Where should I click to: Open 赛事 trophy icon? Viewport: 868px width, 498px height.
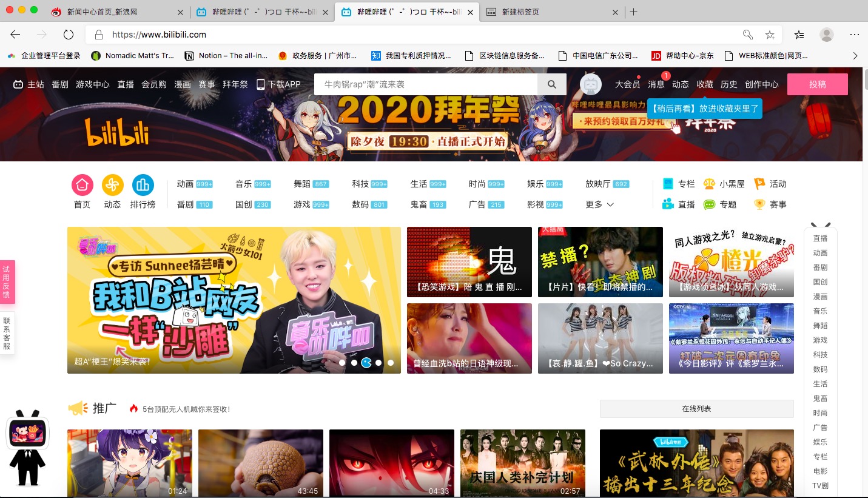click(x=759, y=204)
